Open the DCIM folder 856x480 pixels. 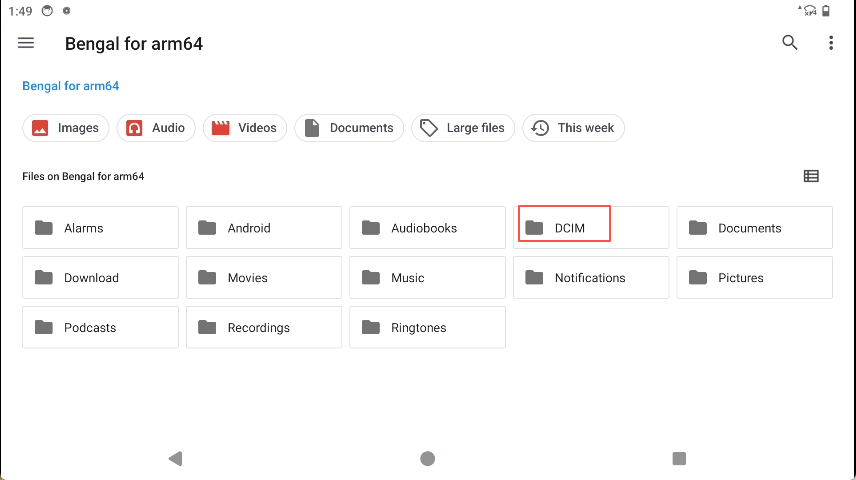pos(590,228)
